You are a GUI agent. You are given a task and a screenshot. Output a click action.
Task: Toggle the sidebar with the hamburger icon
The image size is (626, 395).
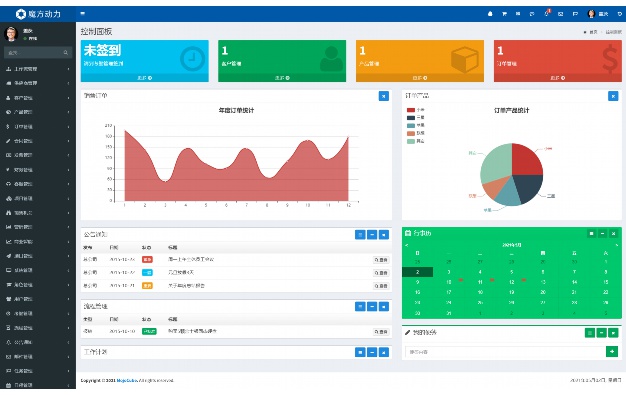(83, 14)
